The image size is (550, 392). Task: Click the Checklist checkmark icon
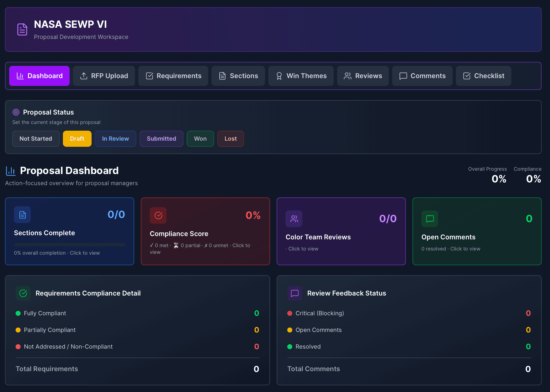466,76
